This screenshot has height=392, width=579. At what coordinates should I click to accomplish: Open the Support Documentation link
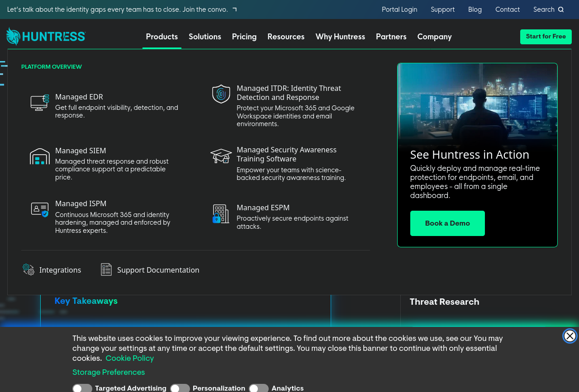158,270
